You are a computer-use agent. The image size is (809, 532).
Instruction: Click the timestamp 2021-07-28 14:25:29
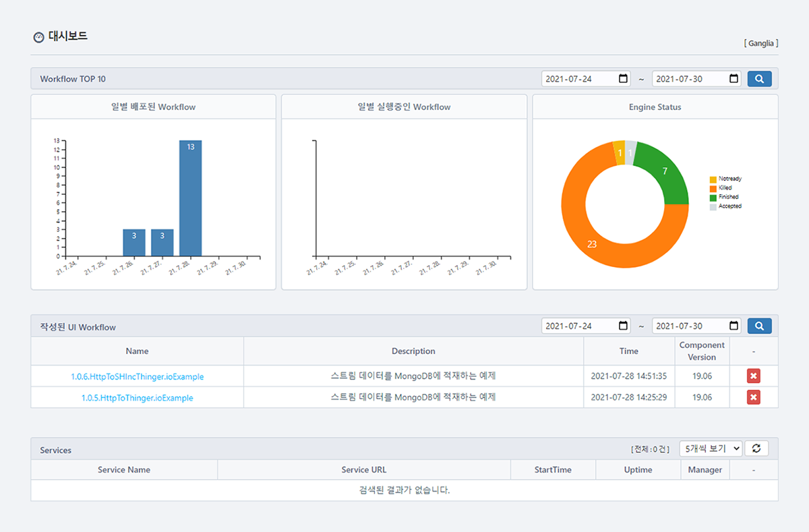coord(629,397)
